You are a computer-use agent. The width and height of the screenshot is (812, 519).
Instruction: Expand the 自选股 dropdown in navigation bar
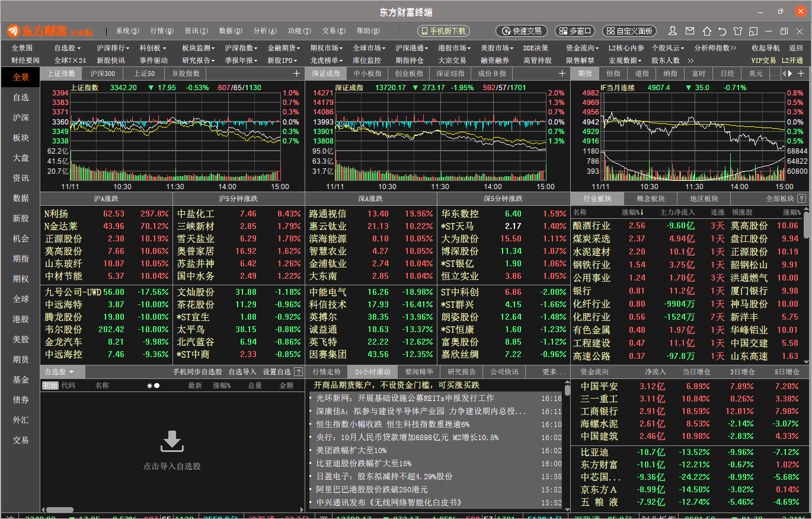click(x=68, y=48)
